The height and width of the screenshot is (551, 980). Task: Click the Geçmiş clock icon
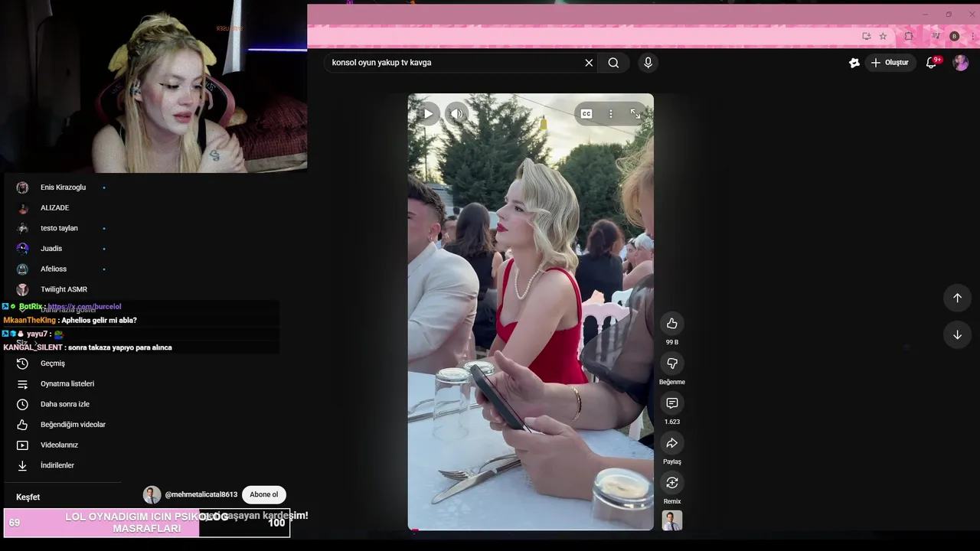coord(22,364)
